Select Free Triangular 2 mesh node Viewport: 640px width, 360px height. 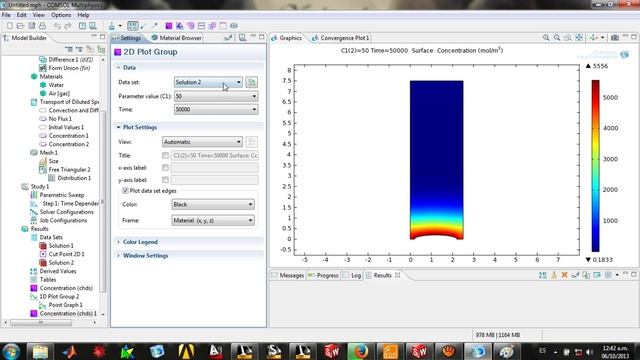coord(69,169)
